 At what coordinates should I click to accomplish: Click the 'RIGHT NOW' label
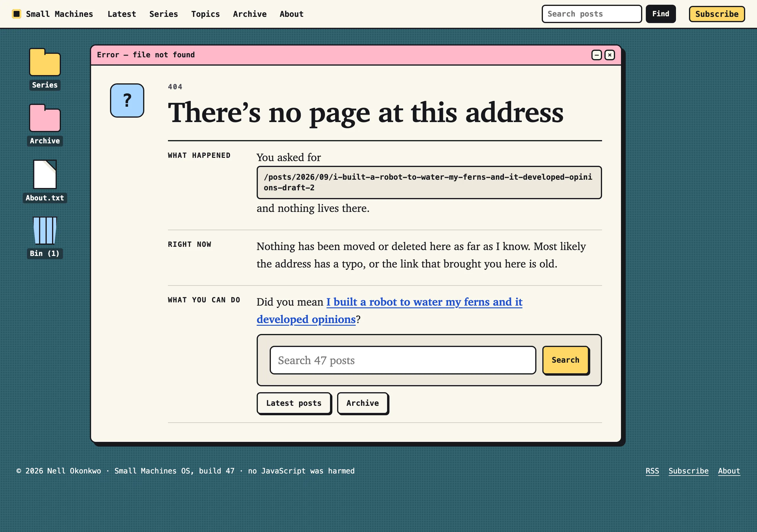pyautogui.click(x=190, y=244)
